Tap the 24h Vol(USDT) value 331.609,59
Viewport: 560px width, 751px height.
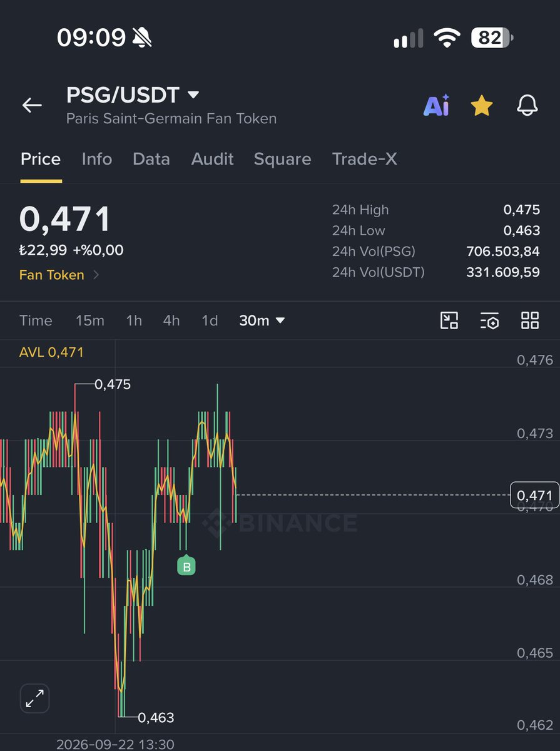[503, 272]
